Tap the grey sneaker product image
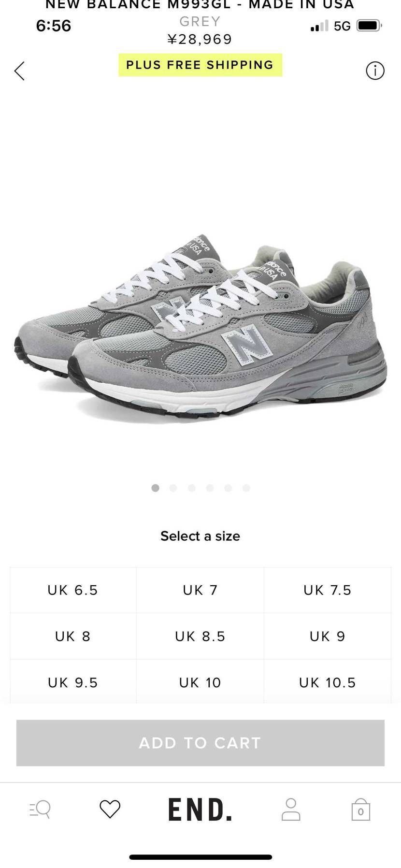401x868 pixels. 200,329
